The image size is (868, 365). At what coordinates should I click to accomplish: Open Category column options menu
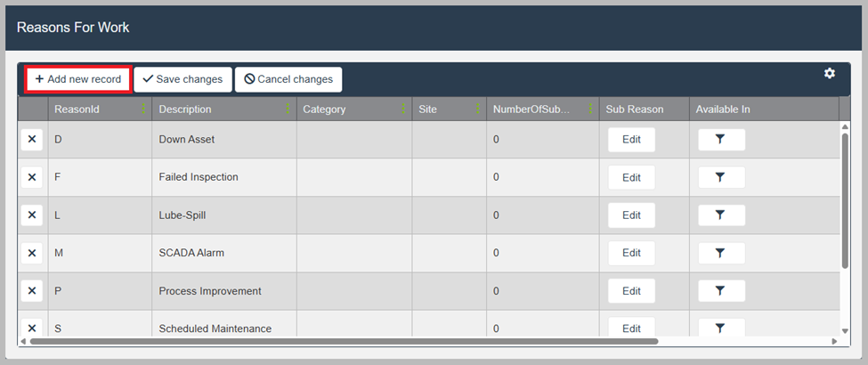pos(403,109)
